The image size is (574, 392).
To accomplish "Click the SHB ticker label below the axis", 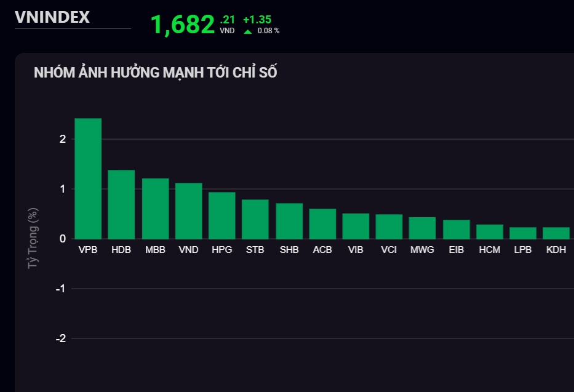I will (289, 250).
